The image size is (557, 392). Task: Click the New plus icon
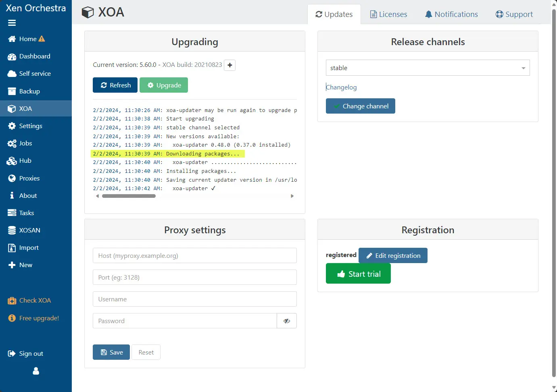12,265
